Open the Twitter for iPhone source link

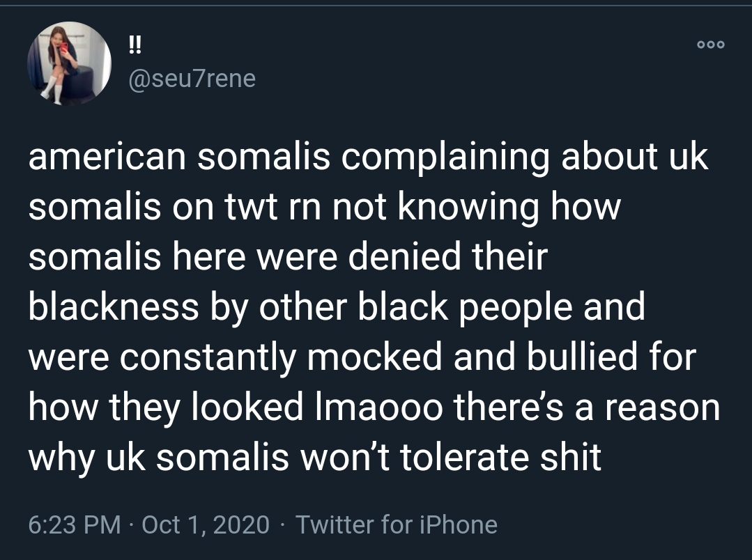tap(396, 524)
